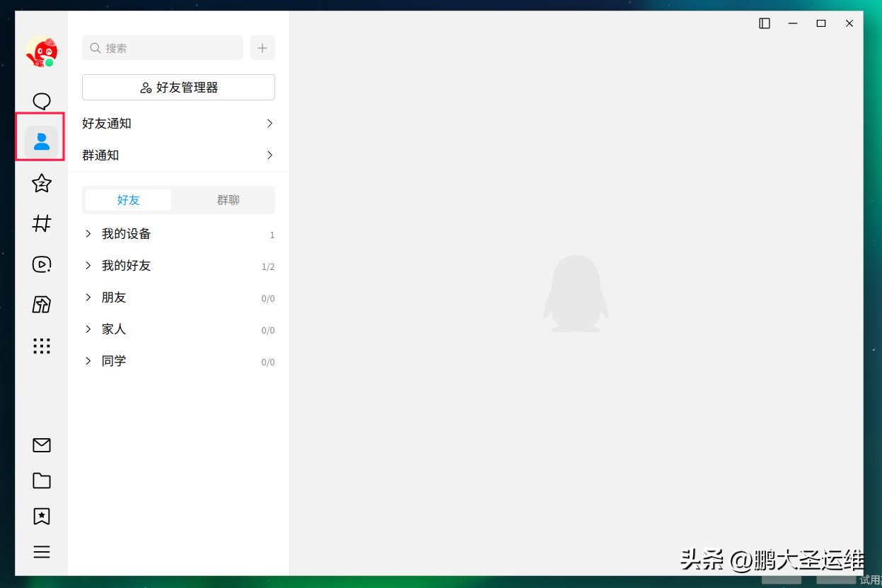Click the 同学 group label
Screen dimensions: 882x588
(x=114, y=361)
